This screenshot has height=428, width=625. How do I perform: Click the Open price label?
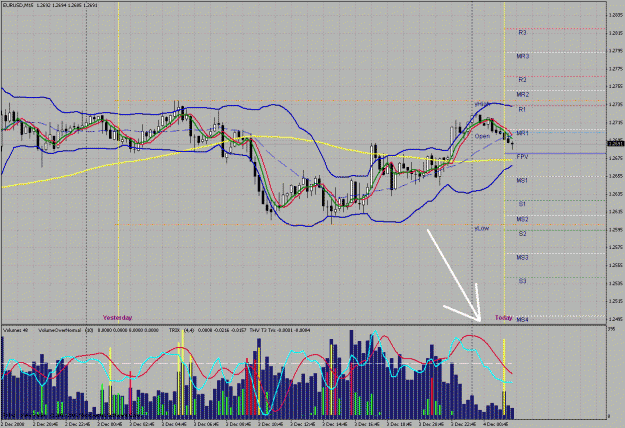(x=482, y=136)
